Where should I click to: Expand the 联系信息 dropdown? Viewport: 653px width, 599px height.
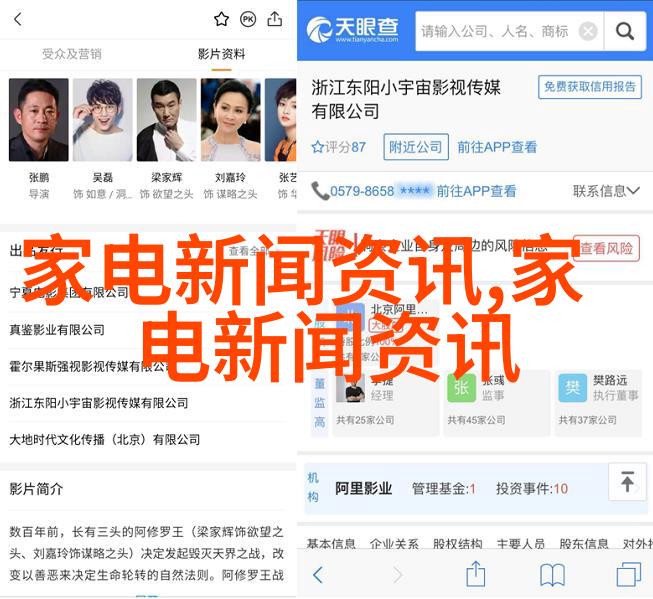click(x=606, y=191)
